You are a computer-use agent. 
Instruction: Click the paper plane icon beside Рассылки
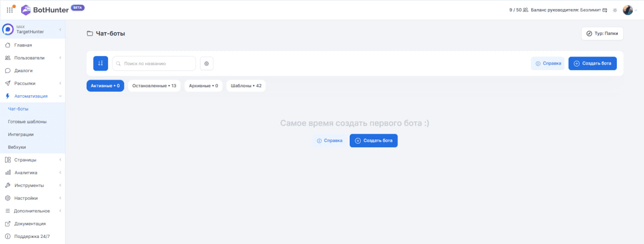point(8,83)
